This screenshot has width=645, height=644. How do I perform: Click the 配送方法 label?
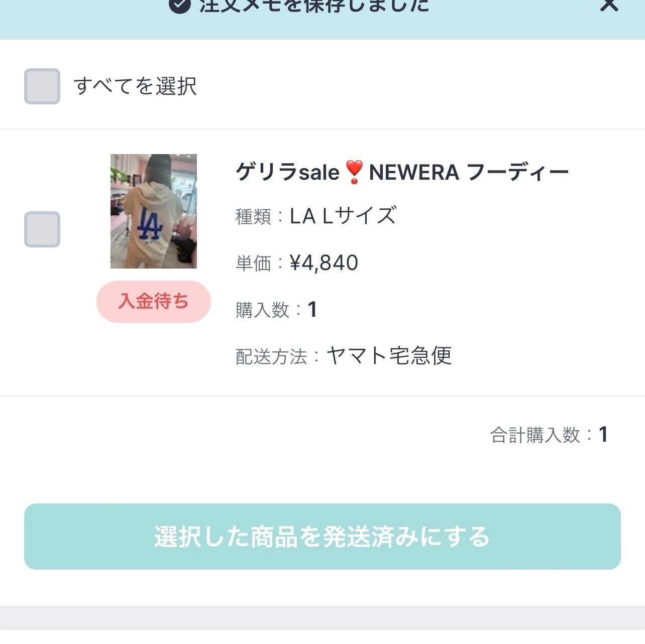[271, 357]
